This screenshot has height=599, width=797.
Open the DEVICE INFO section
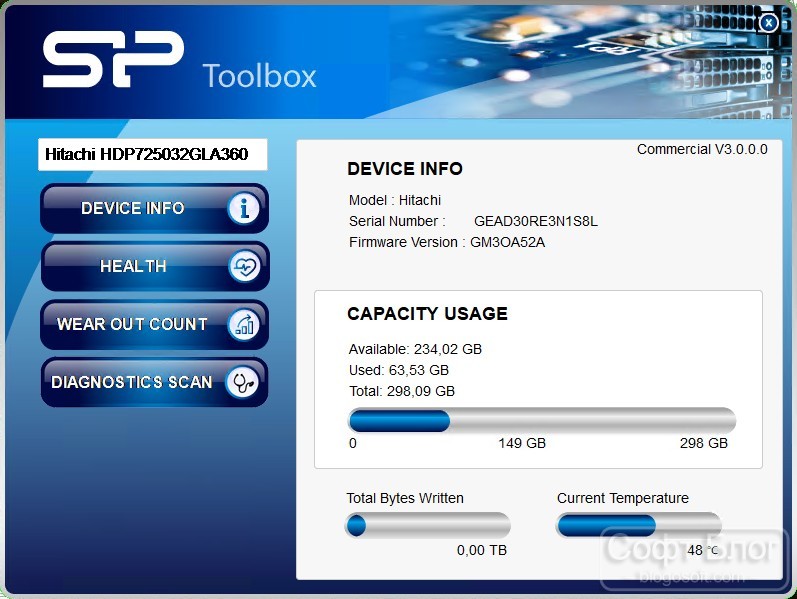[155, 208]
